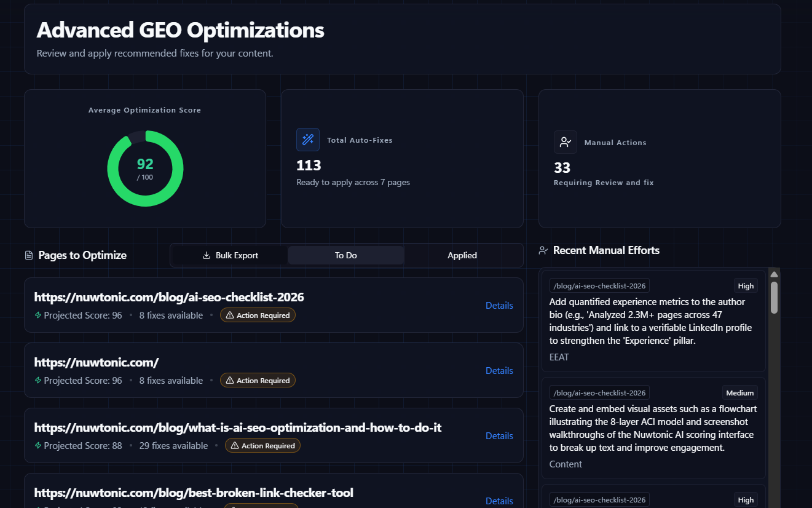The width and height of the screenshot is (812, 508).
Task: Click the Total Auto-Fixes magic wand icon
Action: pos(308,140)
